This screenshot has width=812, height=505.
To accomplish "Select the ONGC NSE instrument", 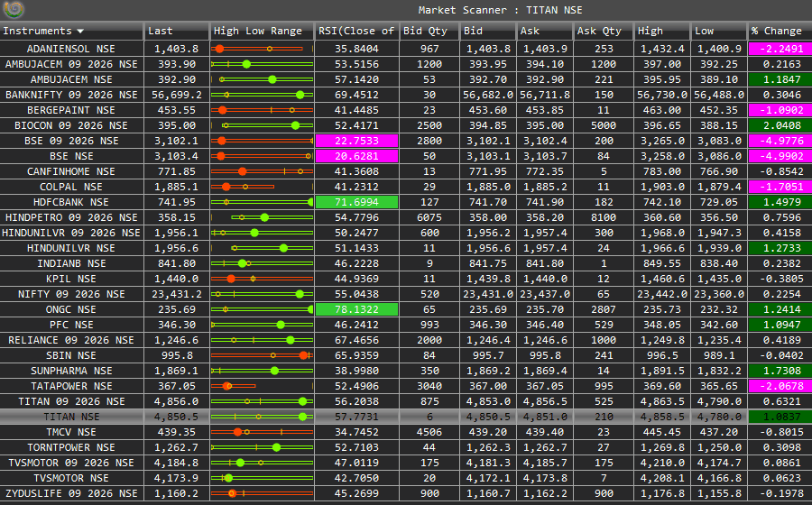I will coord(71,309).
